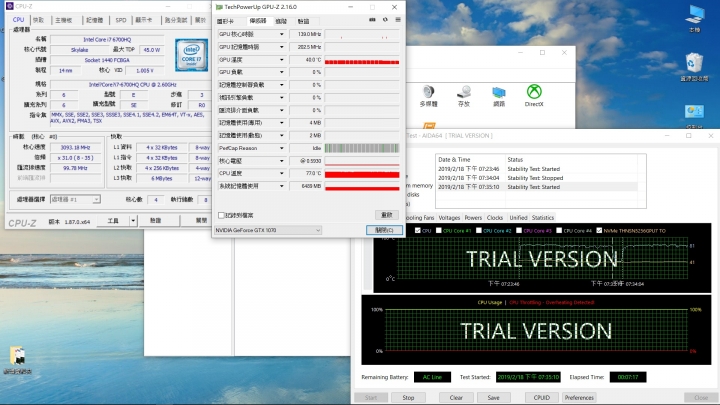Open the PerfCap Reason dropdown arrow
Viewport: 720px width, 405px height.
coord(281,148)
